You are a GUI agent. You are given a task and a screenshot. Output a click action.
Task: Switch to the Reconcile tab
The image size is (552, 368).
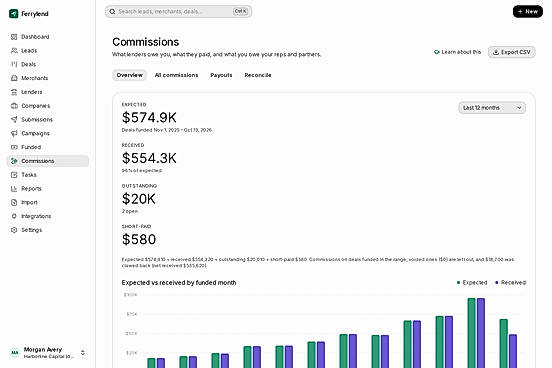pyautogui.click(x=258, y=75)
